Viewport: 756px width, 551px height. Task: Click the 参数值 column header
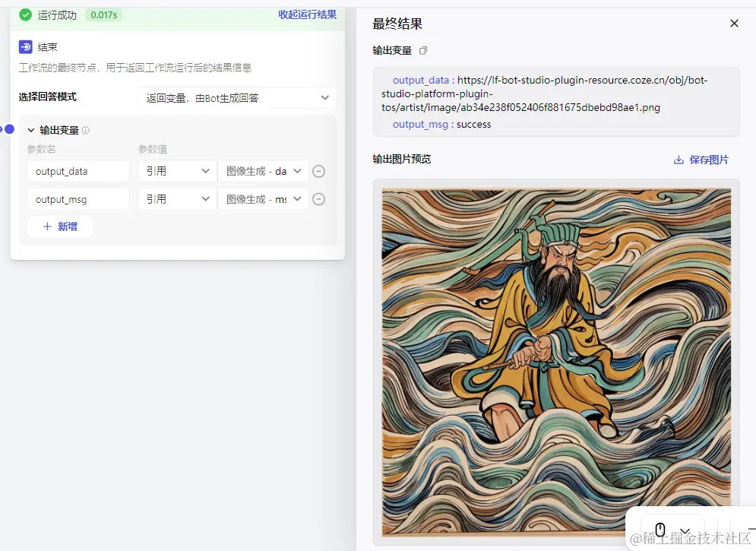153,149
